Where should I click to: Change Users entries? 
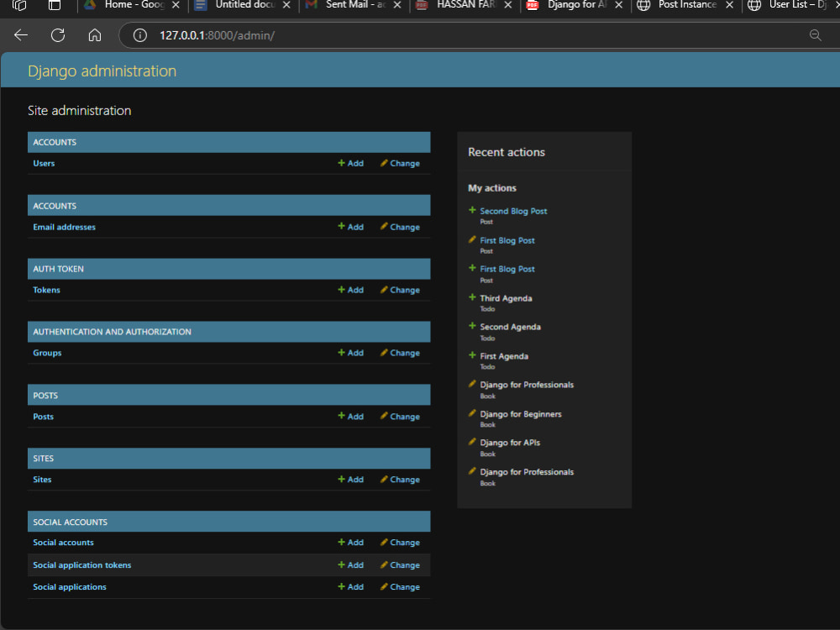coord(400,164)
